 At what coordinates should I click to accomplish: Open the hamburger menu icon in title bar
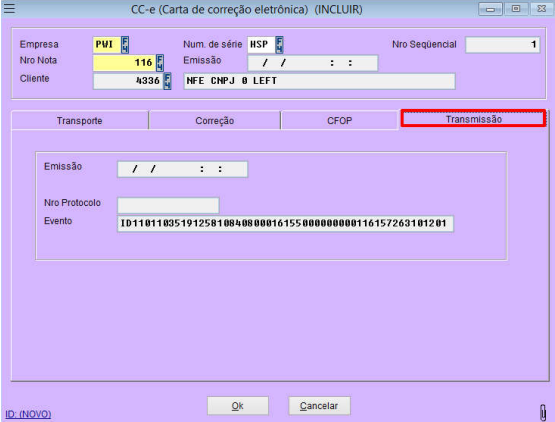pos(9,8)
